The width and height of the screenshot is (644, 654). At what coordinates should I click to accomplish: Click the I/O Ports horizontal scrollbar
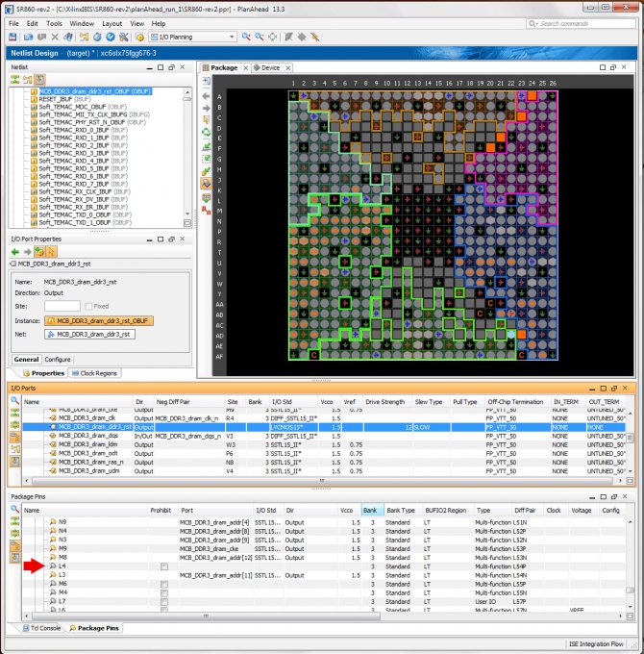coord(321,481)
